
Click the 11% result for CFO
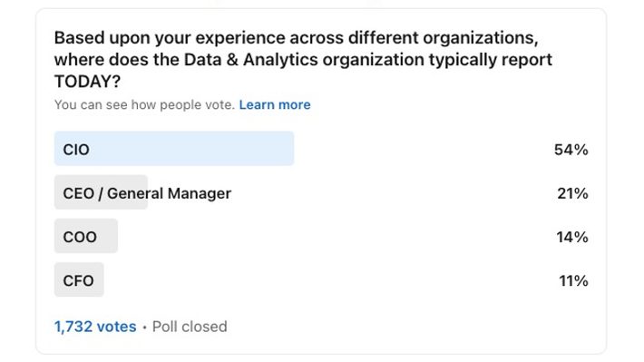[x=573, y=280]
